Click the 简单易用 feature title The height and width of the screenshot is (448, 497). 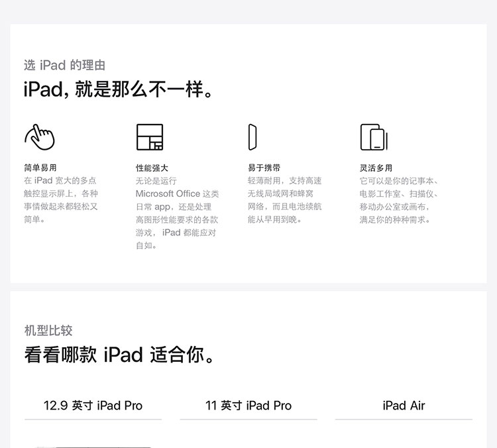[40, 168]
